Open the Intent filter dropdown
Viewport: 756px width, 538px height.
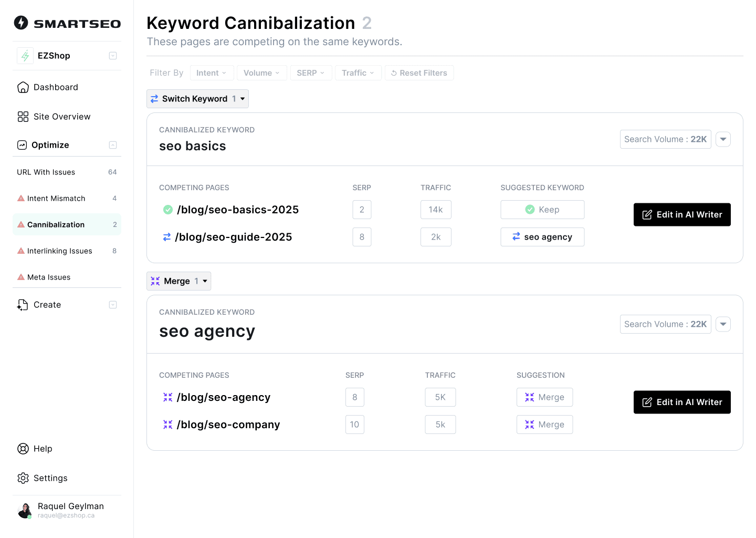click(211, 73)
